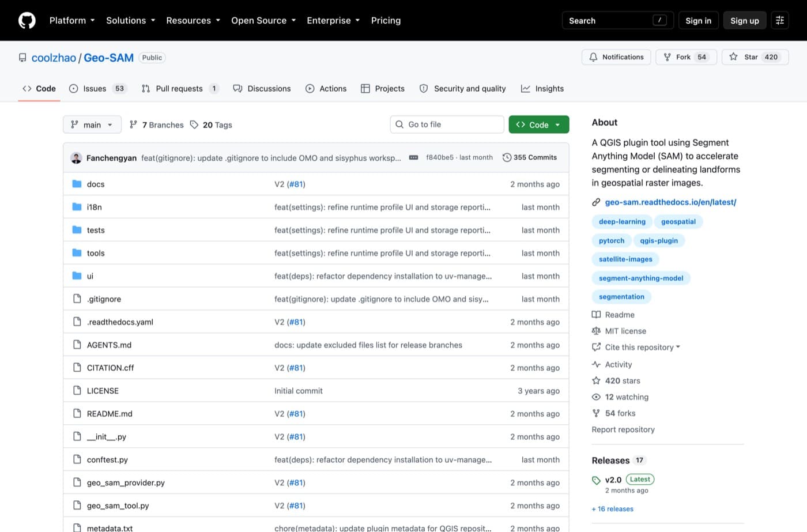This screenshot has width=807, height=532.
Task: Open the MIT license link
Action: pyautogui.click(x=619, y=331)
